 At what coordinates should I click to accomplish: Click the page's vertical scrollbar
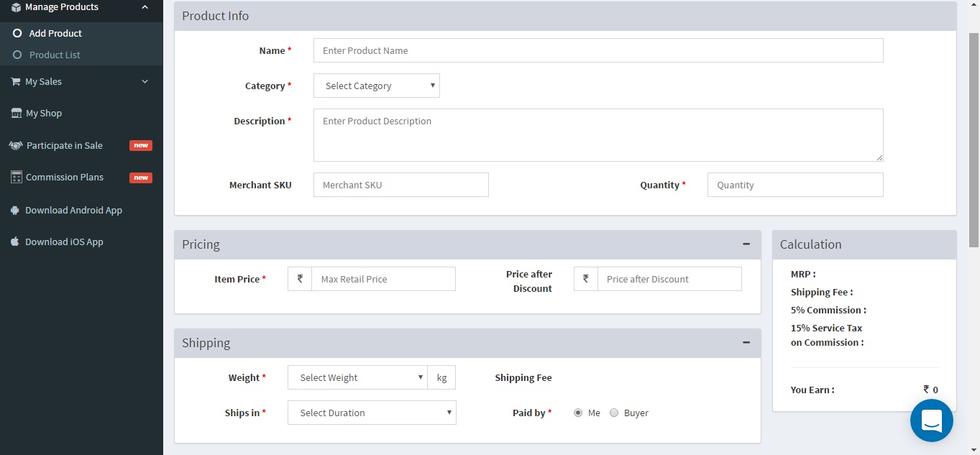coord(974,144)
